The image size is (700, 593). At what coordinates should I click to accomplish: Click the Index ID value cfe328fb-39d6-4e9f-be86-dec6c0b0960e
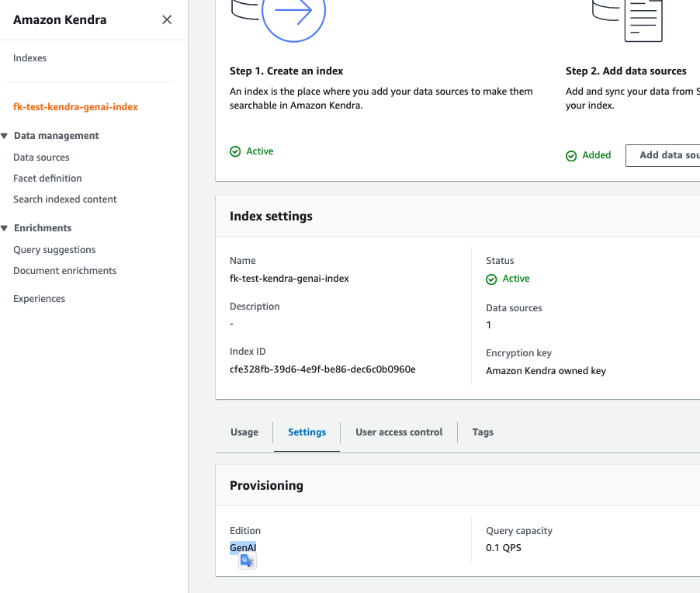point(323,369)
